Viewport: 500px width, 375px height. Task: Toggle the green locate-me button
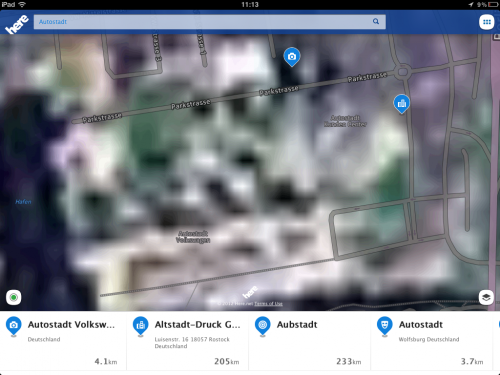[14, 297]
